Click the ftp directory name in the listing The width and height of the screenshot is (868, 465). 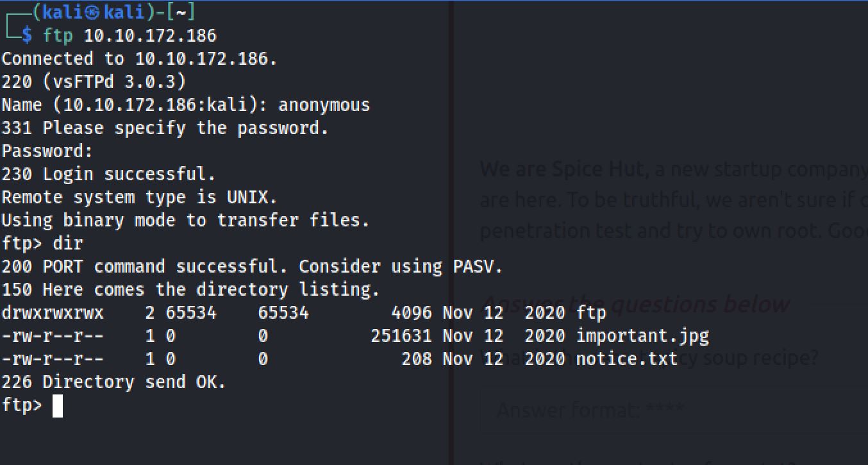tap(591, 312)
